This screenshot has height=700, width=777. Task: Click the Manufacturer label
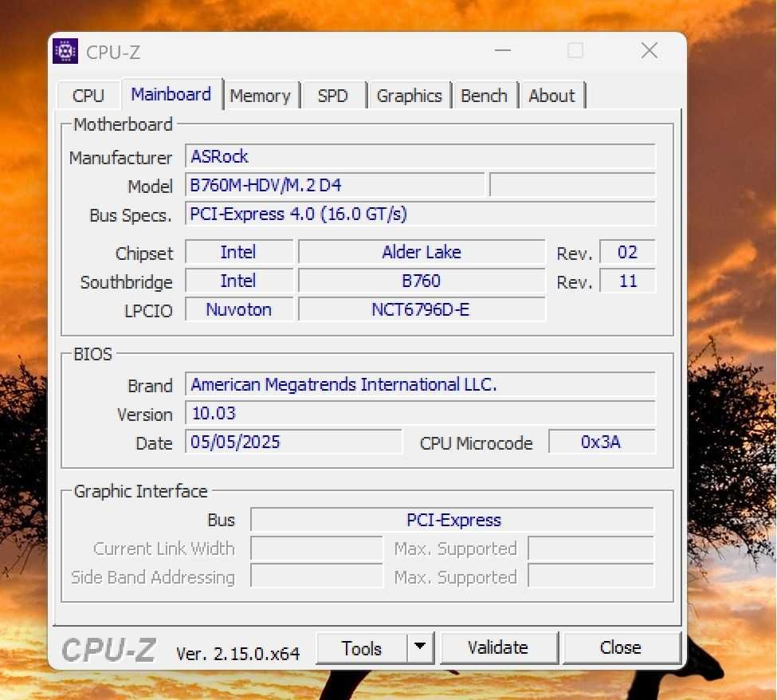coord(120,158)
